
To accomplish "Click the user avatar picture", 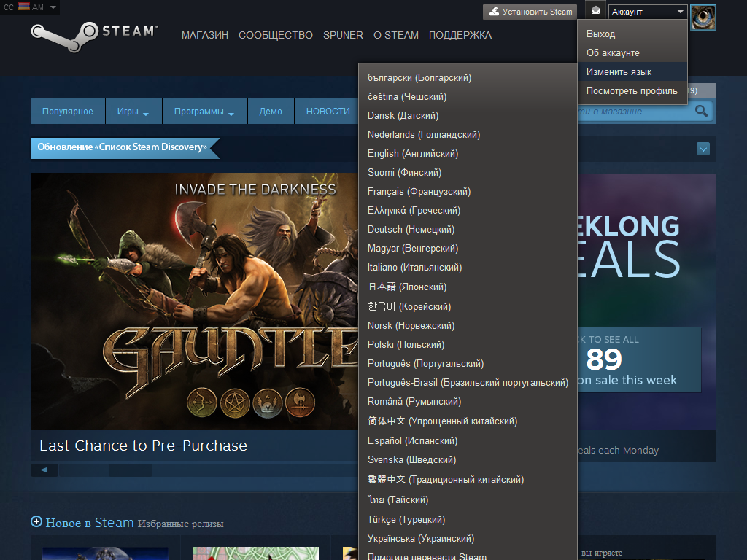I will (703, 17).
